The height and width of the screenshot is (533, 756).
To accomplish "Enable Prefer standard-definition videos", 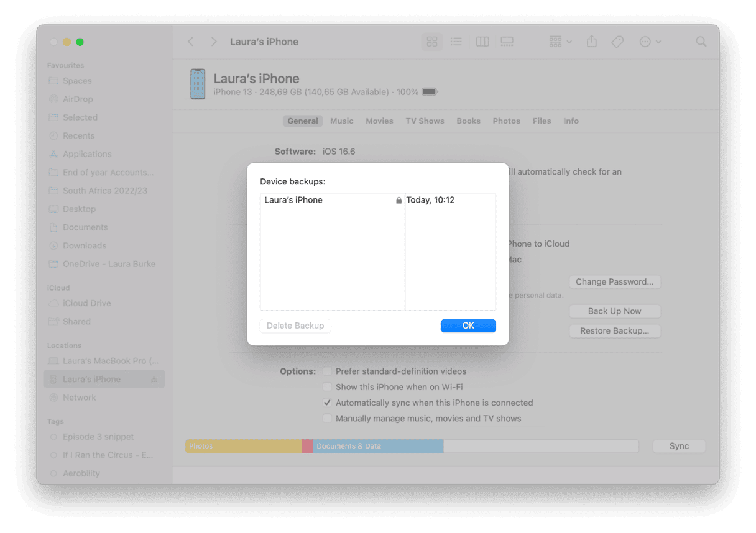I will (x=327, y=371).
